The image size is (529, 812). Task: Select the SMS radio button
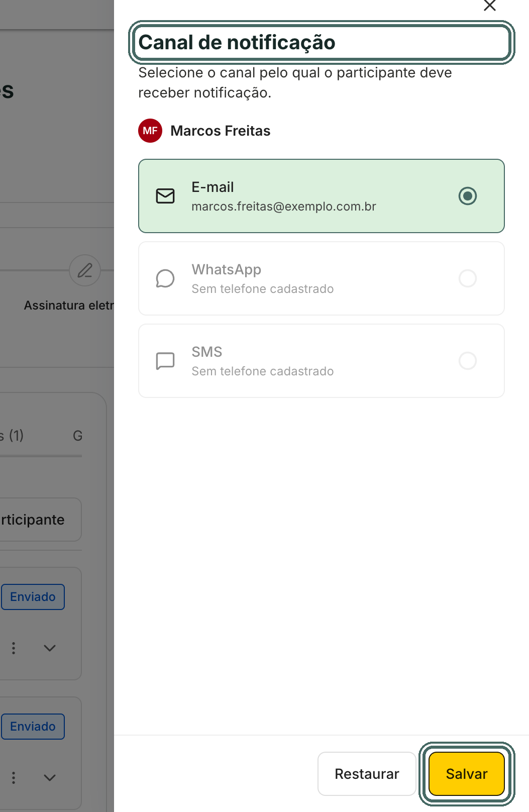(x=468, y=361)
